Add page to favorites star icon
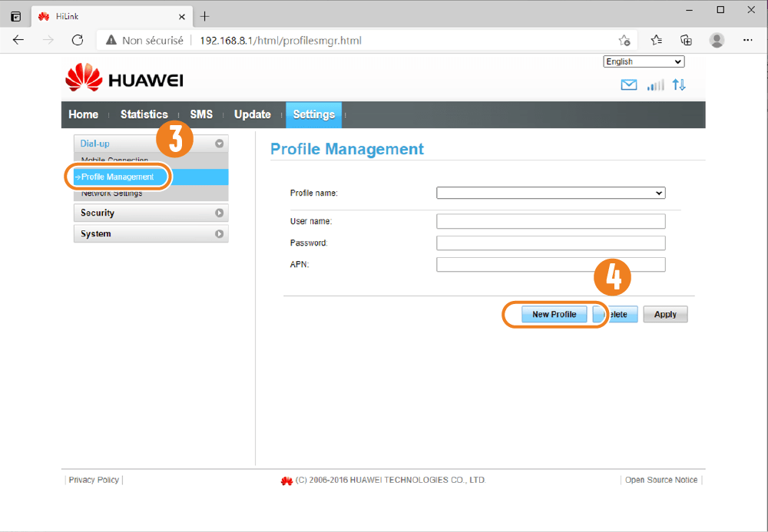The height and width of the screenshot is (532, 768). [x=624, y=40]
